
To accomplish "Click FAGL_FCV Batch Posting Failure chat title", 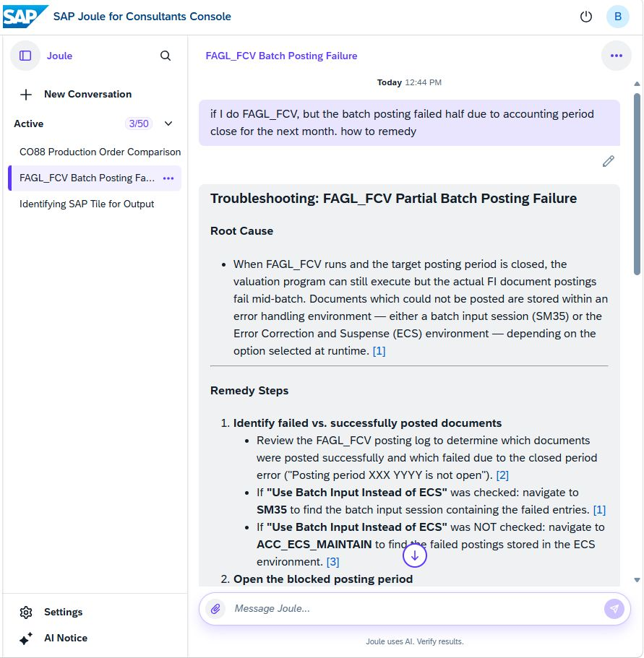I will [x=281, y=56].
